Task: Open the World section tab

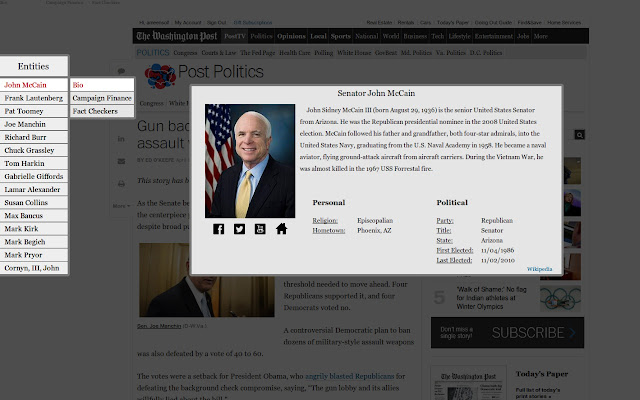Action: point(391,36)
